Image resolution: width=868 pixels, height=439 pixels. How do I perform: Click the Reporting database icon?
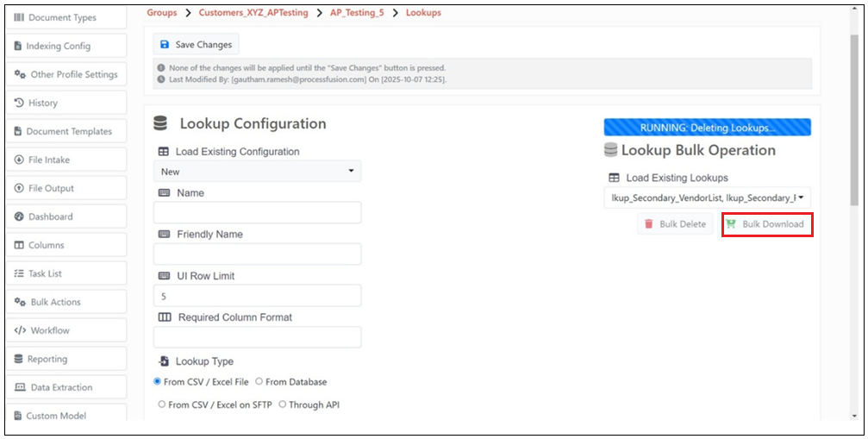[19, 359]
